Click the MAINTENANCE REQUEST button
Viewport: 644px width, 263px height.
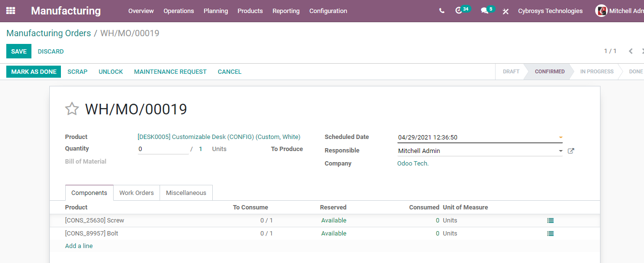coord(170,71)
